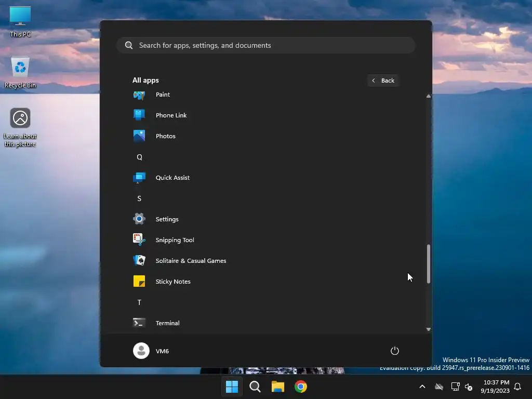
Task: Click the "Snipping Tool" label
Action: click(x=175, y=240)
